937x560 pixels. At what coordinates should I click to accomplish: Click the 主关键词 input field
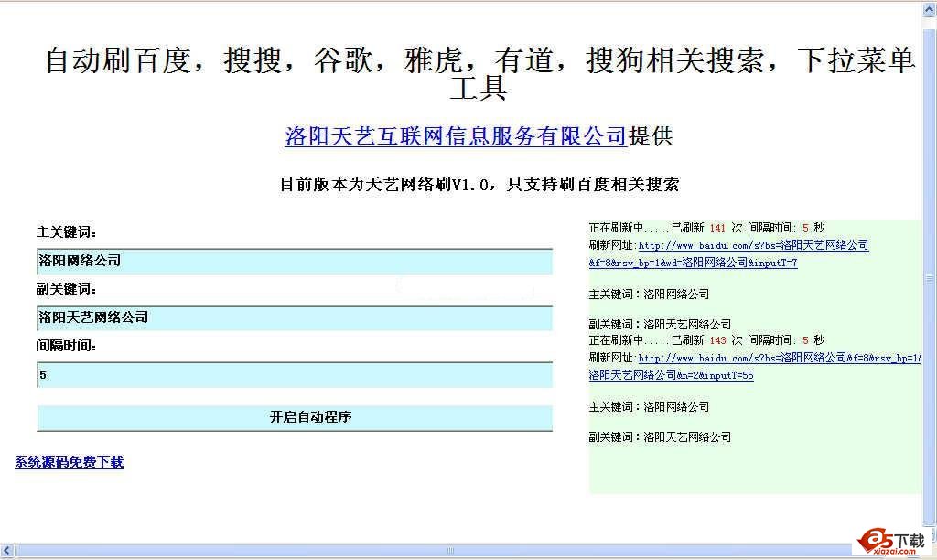[x=295, y=261]
